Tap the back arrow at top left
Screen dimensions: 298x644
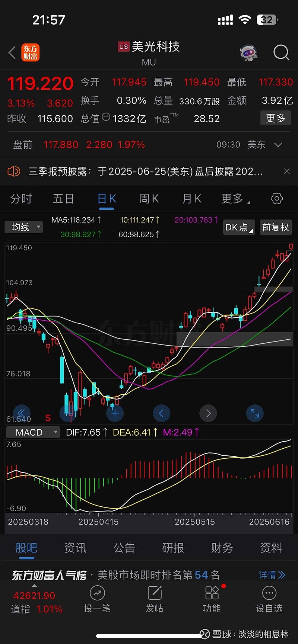tap(12, 53)
